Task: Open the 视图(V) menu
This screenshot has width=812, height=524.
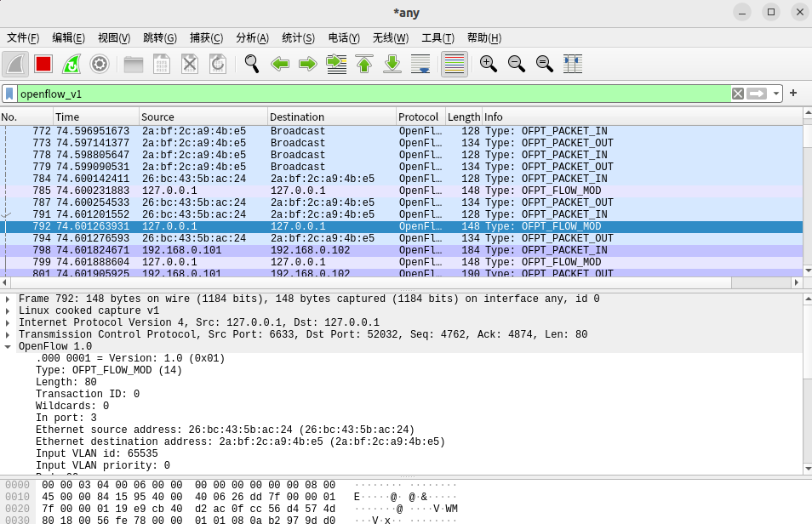Action: point(114,37)
